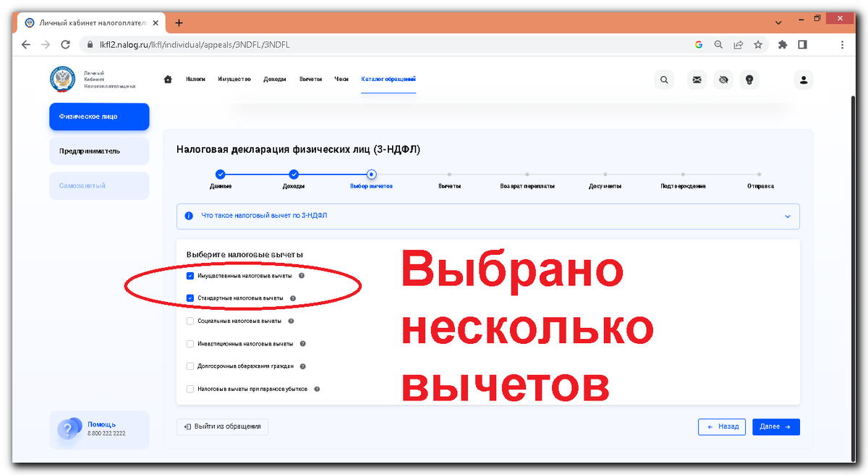Open search in the taxpayer cabinet header
This screenshot has width=868, height=475.
pos(664,80)
